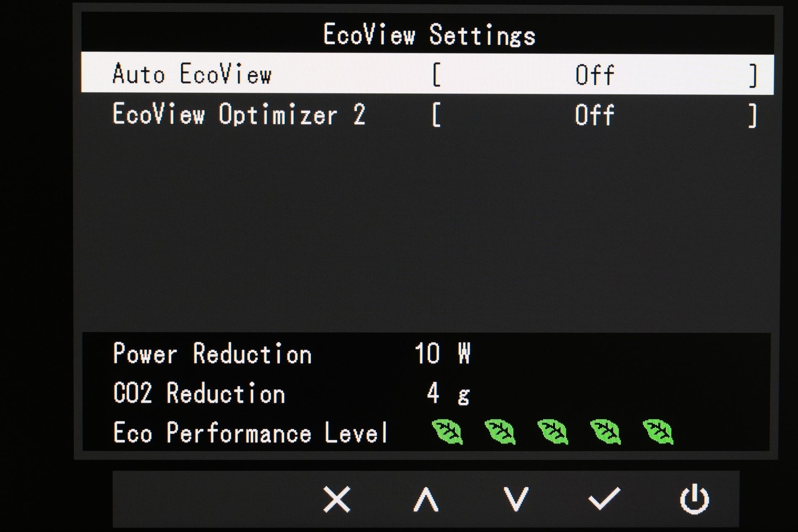This screenshot has width=798, height=532.
Task: Click the CO2 Reduction label
Action: click(x=199, y=393)
